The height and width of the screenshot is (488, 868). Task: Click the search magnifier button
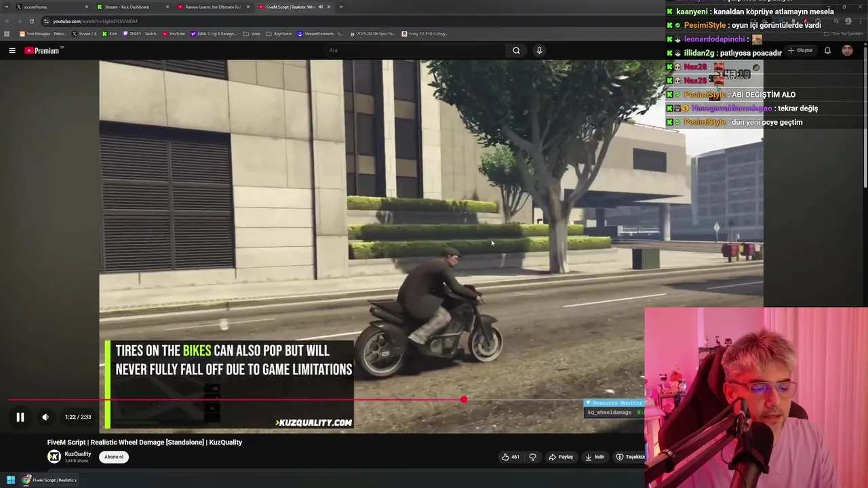(x=516, y=50)
